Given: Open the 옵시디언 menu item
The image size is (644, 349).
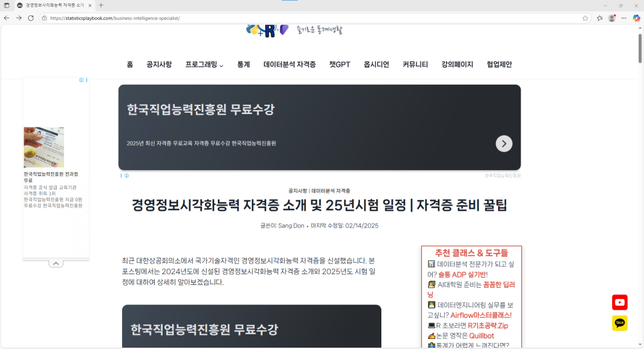Looking at the screenshot, I should pyautogui.click(x=376, y=65).
